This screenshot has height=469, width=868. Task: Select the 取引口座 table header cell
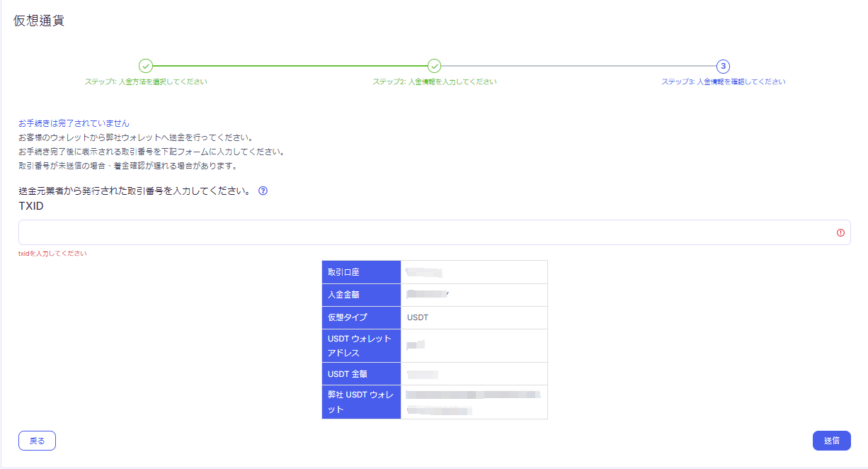pos(361,272)
